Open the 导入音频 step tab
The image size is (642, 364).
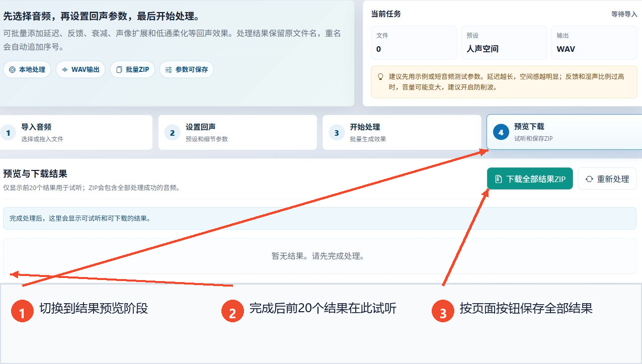[x=76, y=132]
